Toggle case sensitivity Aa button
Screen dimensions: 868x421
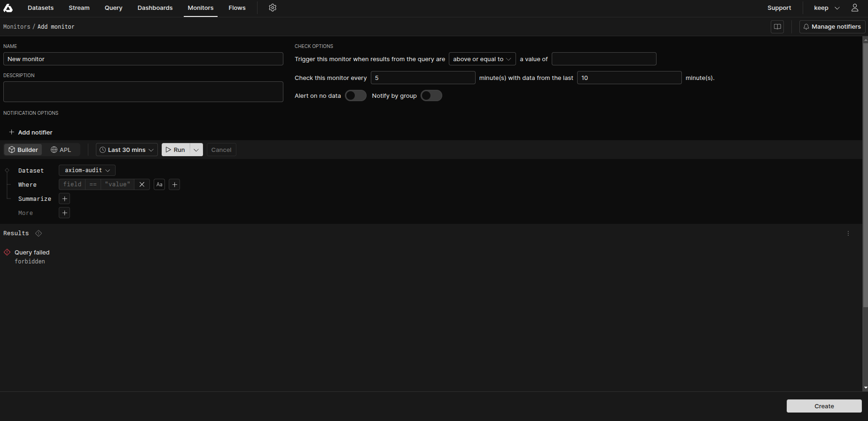159,184
